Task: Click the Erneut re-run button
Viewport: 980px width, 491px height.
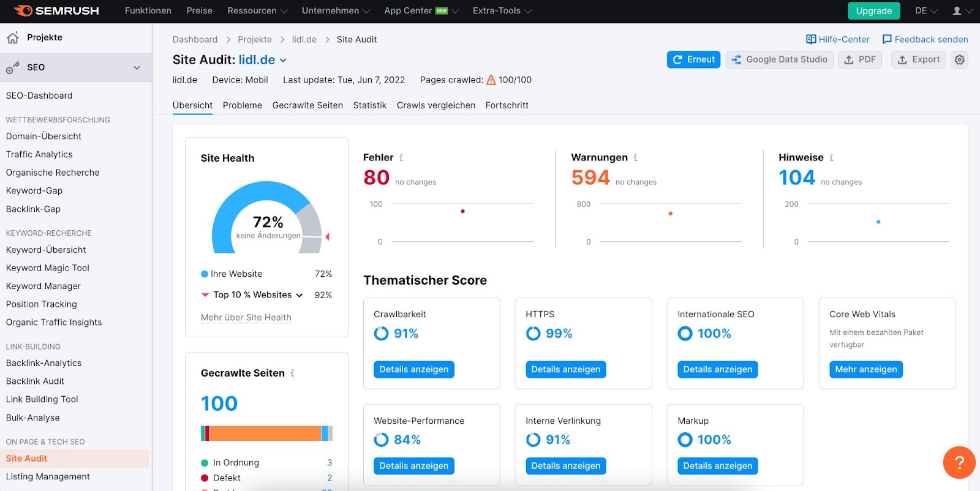Action: tap(693, 59)
